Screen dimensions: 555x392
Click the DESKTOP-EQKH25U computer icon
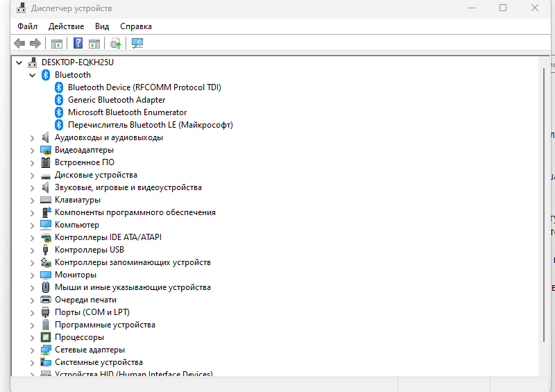point(32,62)
